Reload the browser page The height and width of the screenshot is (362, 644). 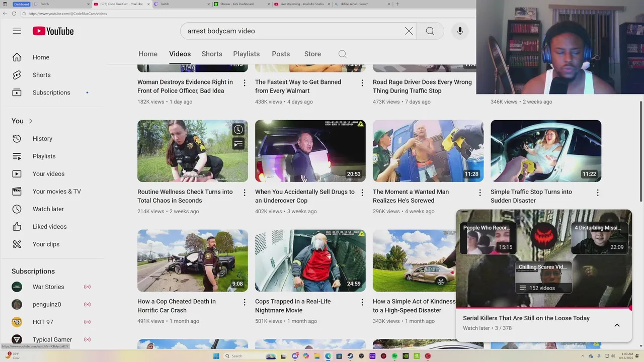click(14, 14)
